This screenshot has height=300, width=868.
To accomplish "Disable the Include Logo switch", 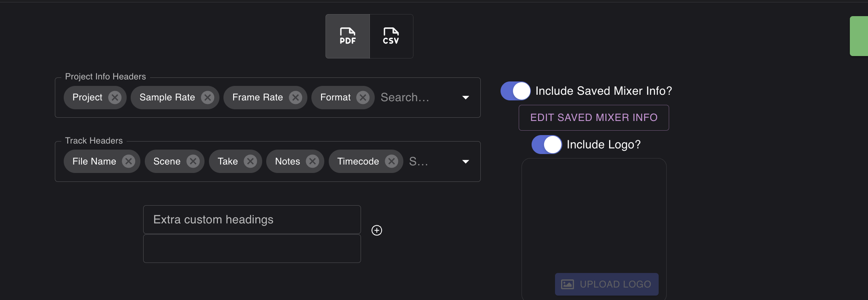I will coord(547,145).
